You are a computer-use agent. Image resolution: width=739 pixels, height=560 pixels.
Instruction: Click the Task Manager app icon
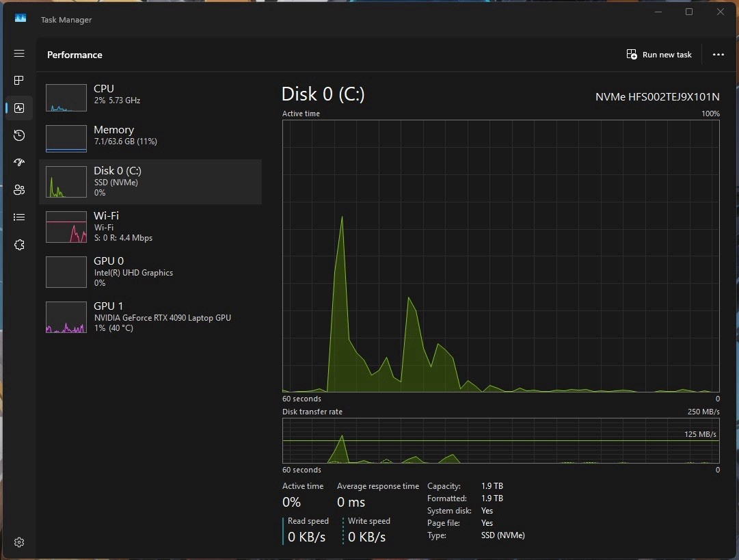[21, 18]
